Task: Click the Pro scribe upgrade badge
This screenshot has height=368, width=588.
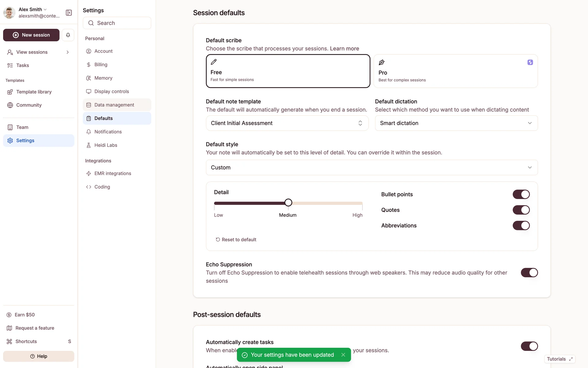Action: [x=530, y=62]
